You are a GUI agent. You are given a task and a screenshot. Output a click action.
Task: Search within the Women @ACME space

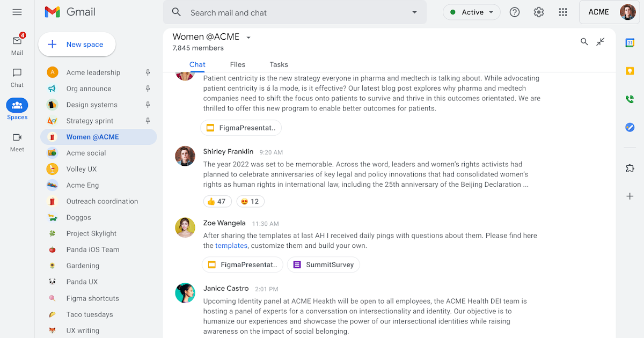pos(584,42)
